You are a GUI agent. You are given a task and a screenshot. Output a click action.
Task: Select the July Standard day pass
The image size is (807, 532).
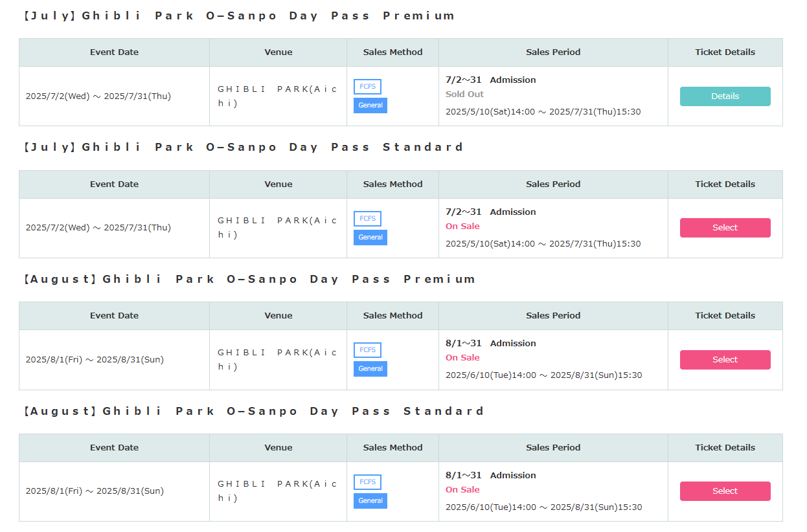[725, 228]
